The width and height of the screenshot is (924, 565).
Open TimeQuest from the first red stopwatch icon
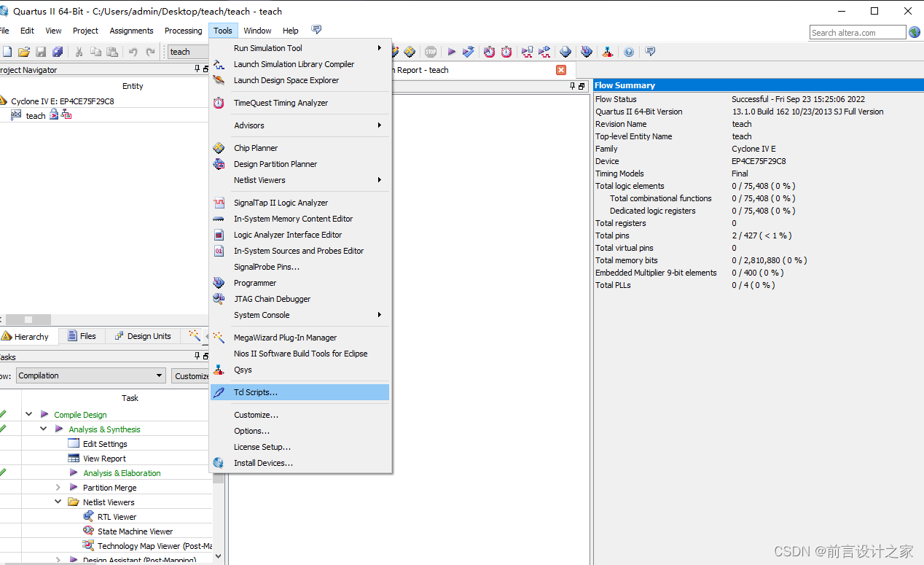coord(489,52)
